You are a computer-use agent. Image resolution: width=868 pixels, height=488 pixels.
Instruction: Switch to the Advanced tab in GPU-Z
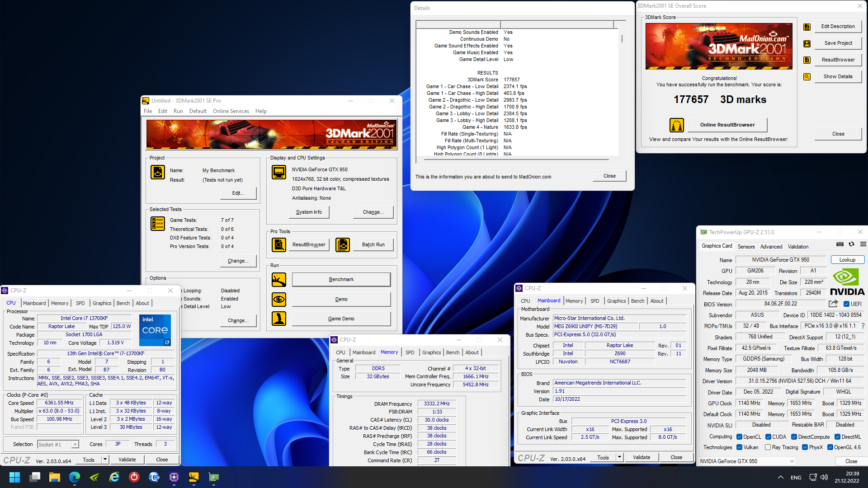click(x=771, y=247)
